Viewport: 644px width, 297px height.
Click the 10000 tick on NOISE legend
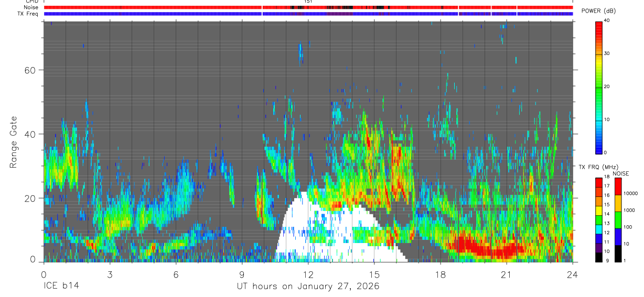click(x=631, y=194)
